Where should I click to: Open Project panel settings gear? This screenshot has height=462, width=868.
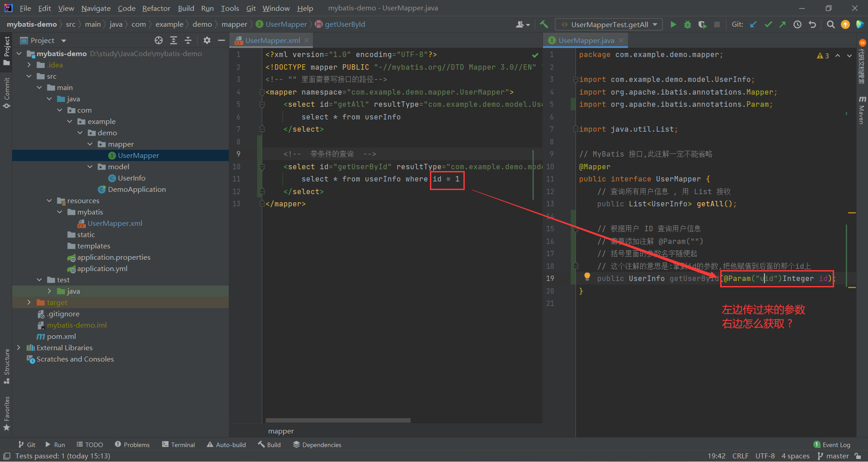pyautogui.click(x=207, y=40)
